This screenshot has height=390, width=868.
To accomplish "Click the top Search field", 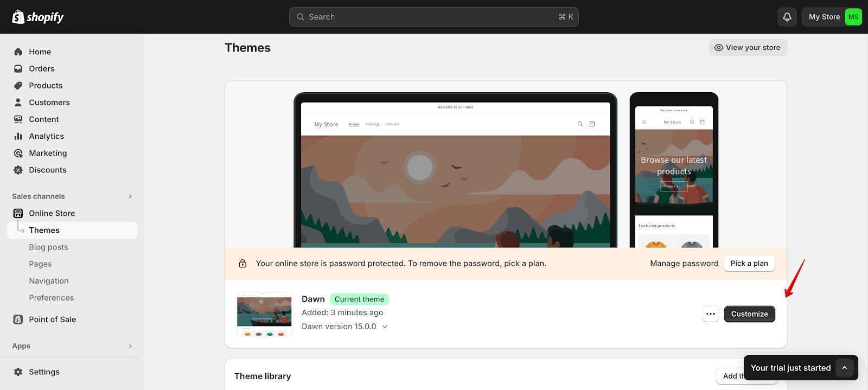I will click(433, 17).
